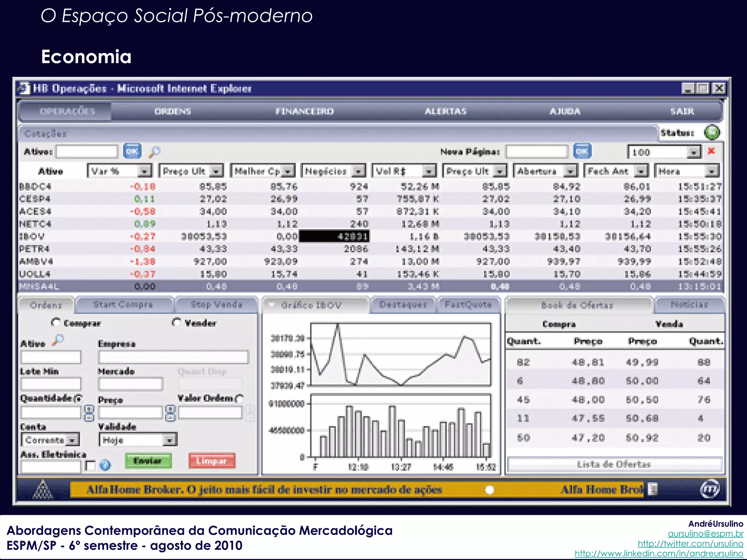This screenshot has height=560, width=747.
Task: Open the linkedin.com/in/andreursulino link
Action: 659,553
